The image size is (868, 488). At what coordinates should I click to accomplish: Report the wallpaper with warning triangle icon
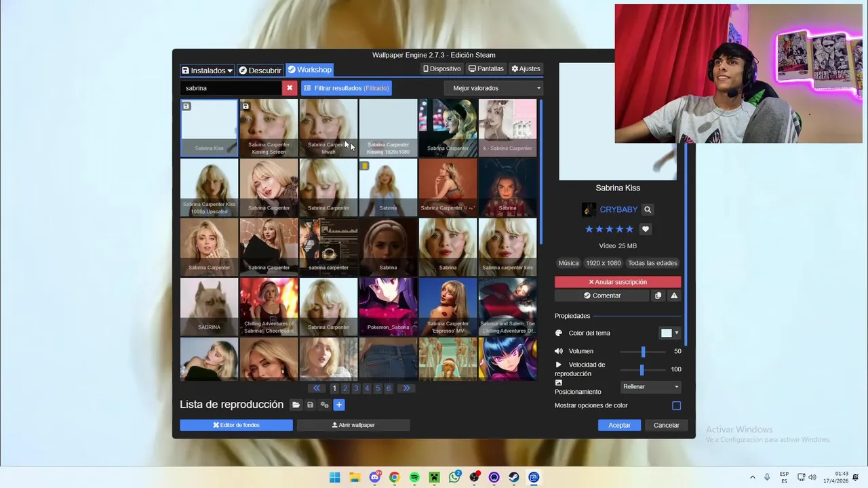point(674,296)
